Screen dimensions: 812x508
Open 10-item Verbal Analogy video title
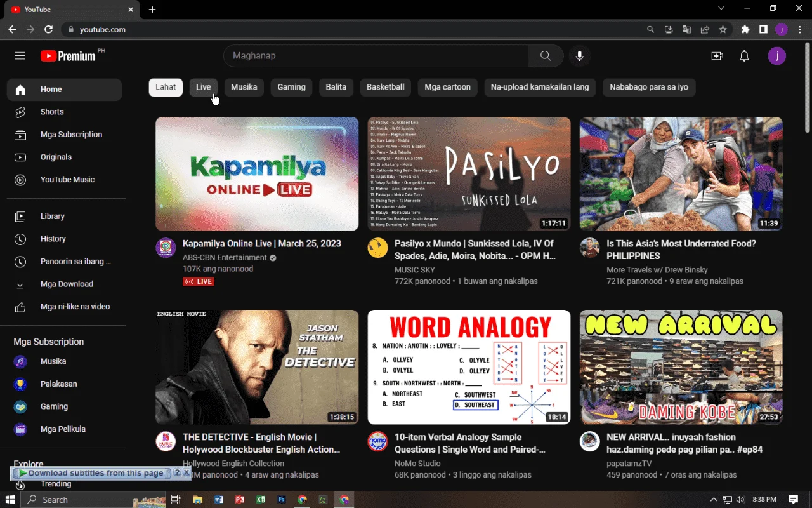pyautogui.click(x=470, y=443)
